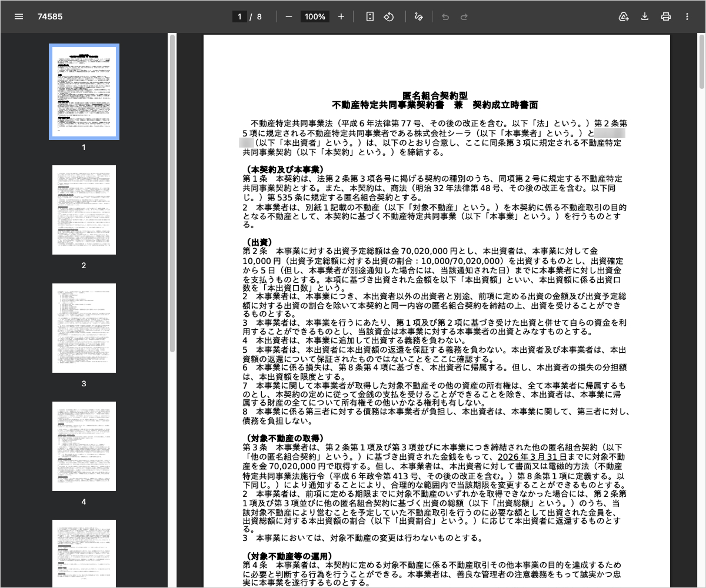
Task: Go to the page 4 thumbnail
Action: 84,446
